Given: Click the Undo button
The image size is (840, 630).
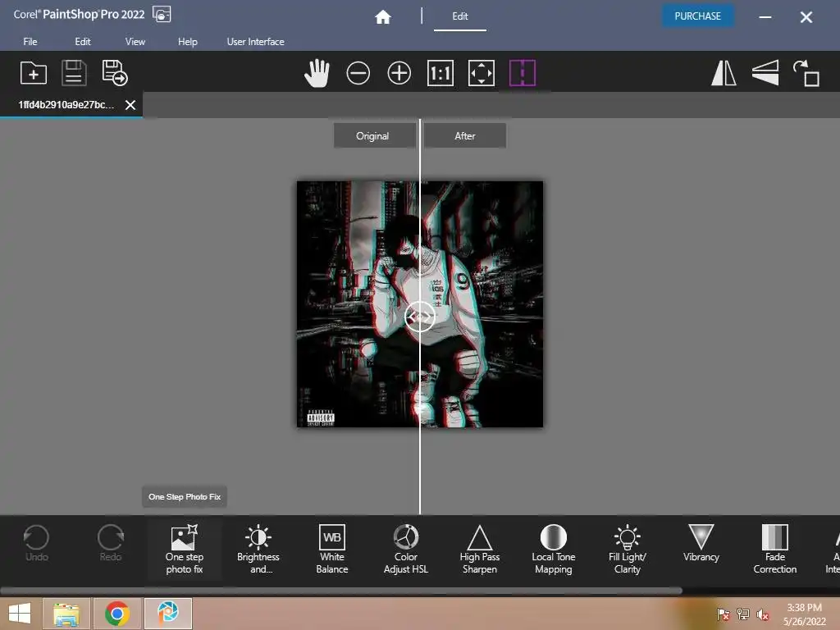Looking at the screenshot, I should (36, 545).
